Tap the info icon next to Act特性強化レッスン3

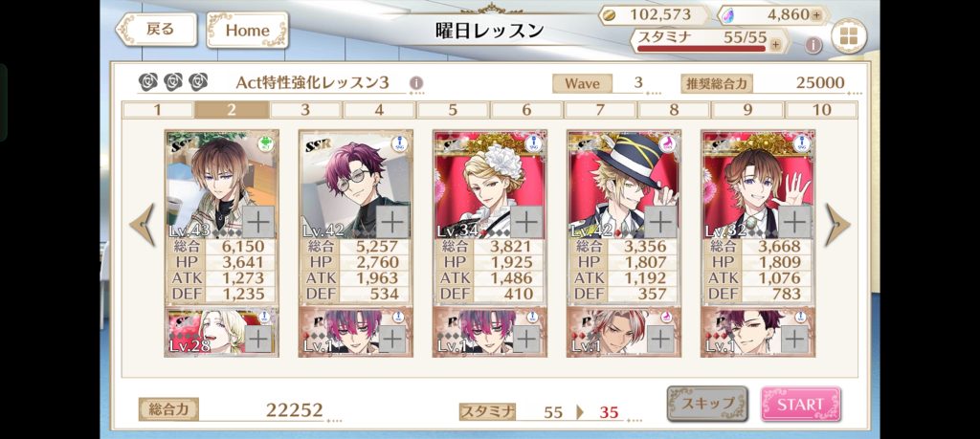[x=416, y=83]
